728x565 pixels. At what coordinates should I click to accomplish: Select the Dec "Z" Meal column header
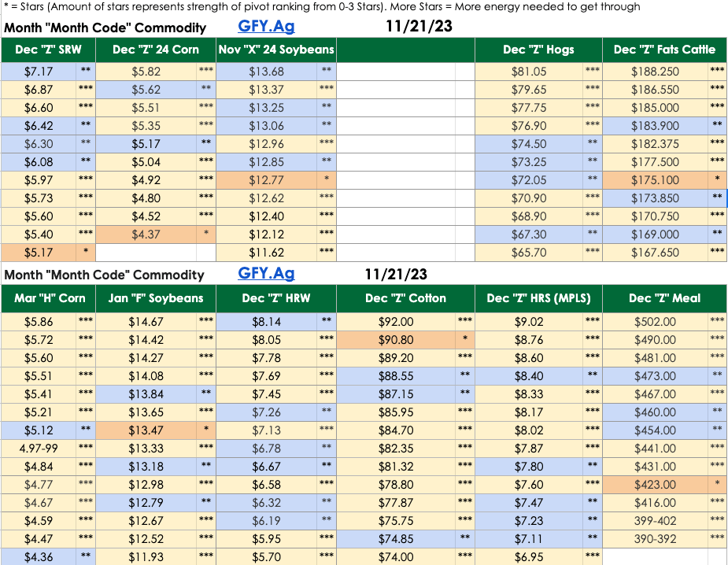(664, 298)
